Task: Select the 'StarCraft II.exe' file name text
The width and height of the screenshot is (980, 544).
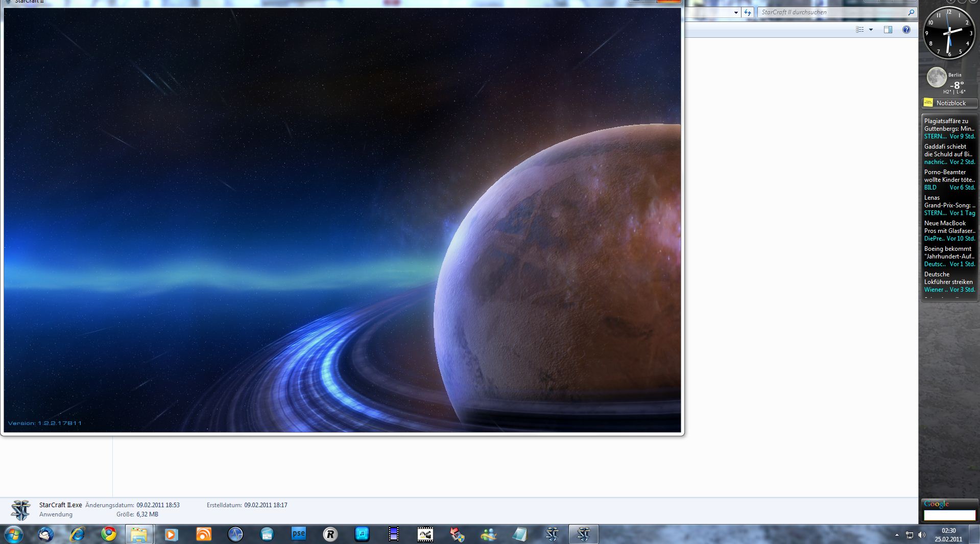Action: (60, 505)
